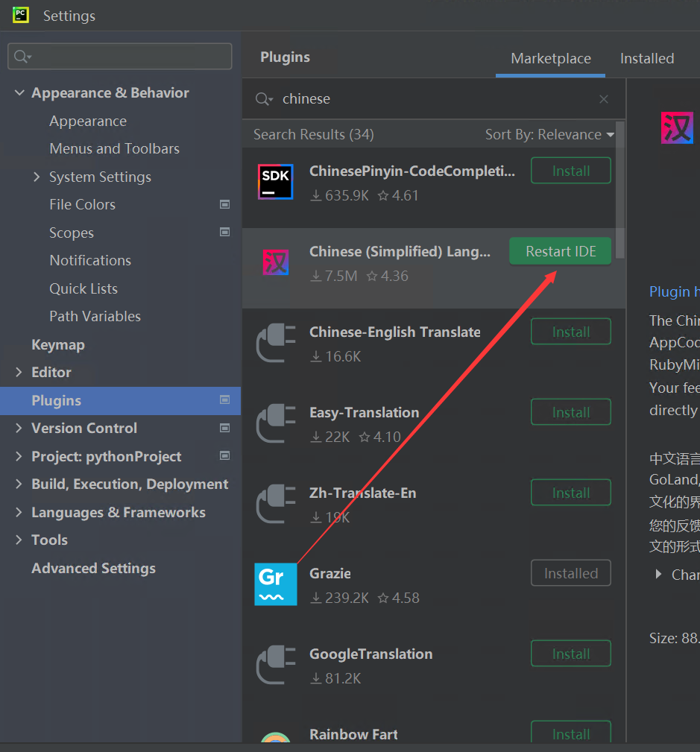Click the plugin search magnifier icon
Viewport: 700px width, 752px height.
[x=263, y=99]
